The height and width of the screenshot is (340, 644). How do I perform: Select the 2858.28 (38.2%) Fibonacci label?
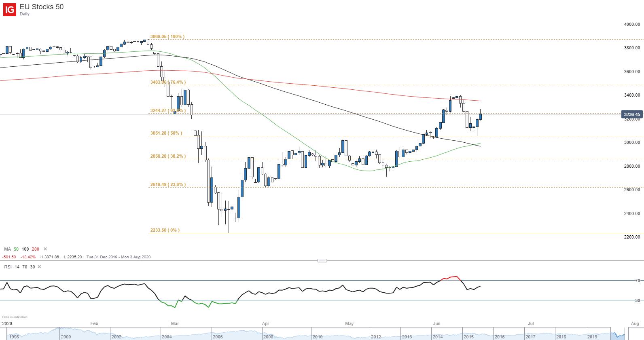point(168,156)
